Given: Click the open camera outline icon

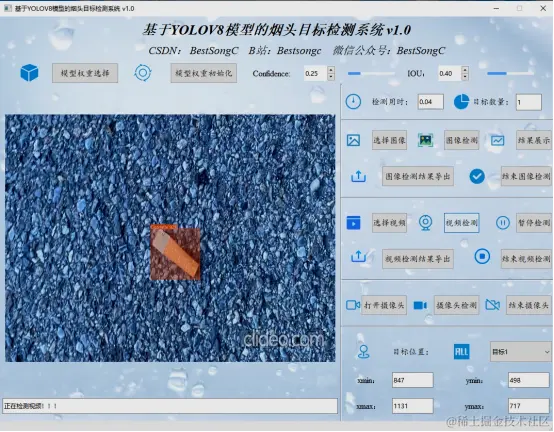Looking at the screenshot, I should click(353, 305).
